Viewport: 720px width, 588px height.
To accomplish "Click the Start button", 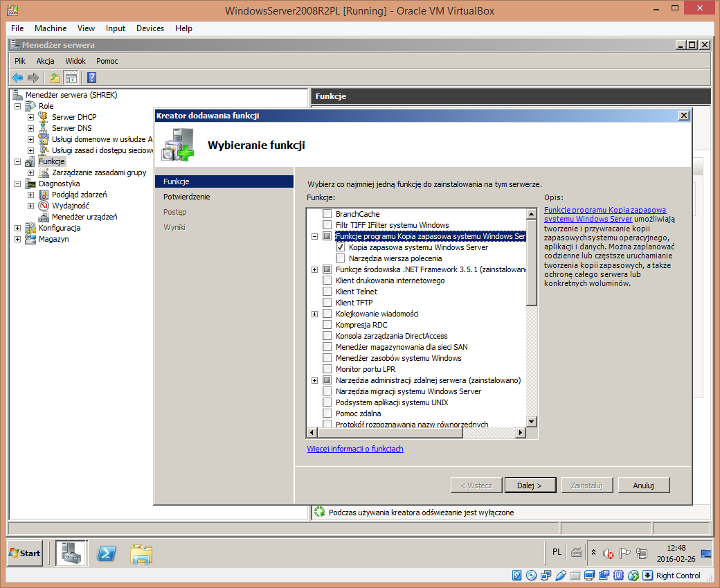I will (x=25, y=553).
